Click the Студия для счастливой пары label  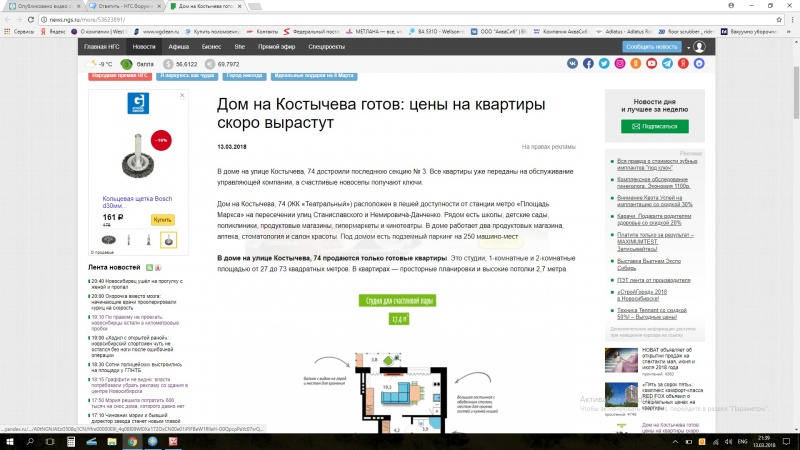(397, 301)
